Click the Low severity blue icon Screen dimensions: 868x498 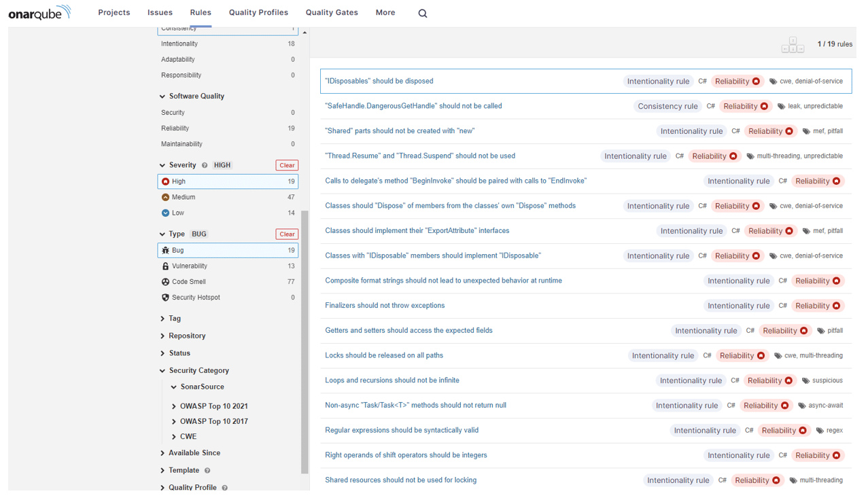[x=165, y=213]
